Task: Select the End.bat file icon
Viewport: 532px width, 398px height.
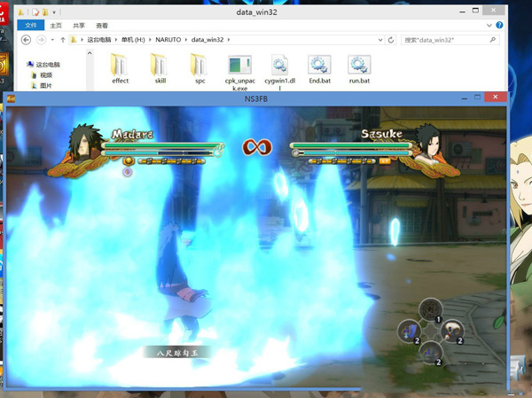Action: (x=319, y=65)
